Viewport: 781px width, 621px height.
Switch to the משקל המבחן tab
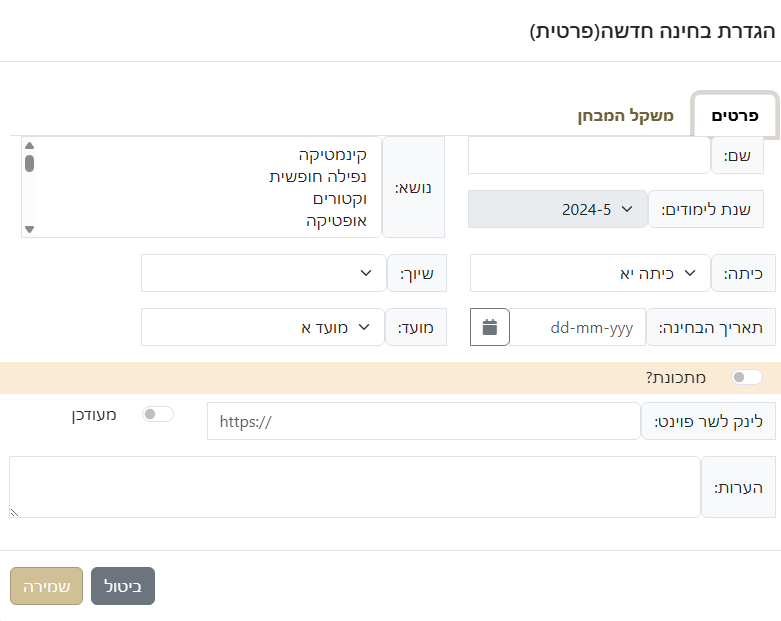[625, 116]
